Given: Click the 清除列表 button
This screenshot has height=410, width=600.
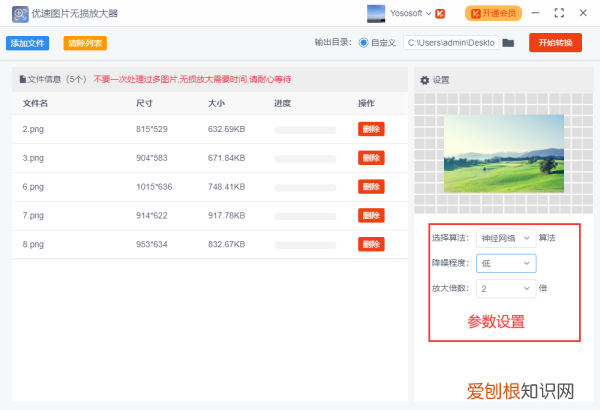Looking at the screenshot, I should coord(85,43).
